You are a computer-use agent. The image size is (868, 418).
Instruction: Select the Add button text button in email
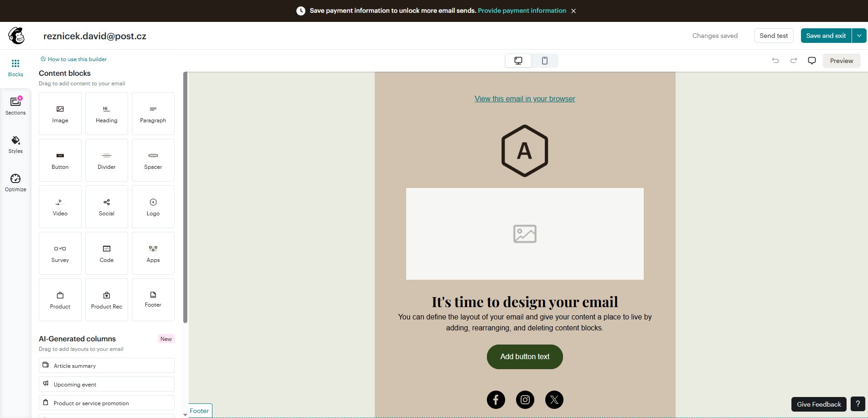pos(525,357)
